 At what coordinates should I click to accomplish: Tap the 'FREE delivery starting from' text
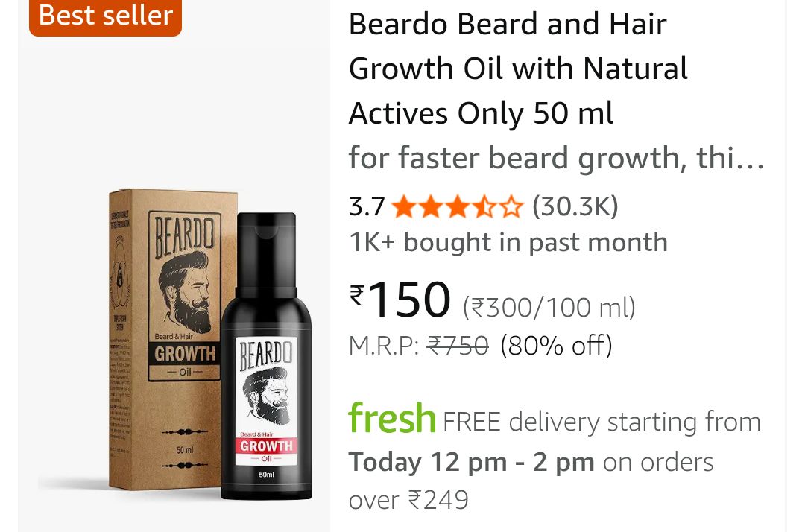(x=602, y=422)
